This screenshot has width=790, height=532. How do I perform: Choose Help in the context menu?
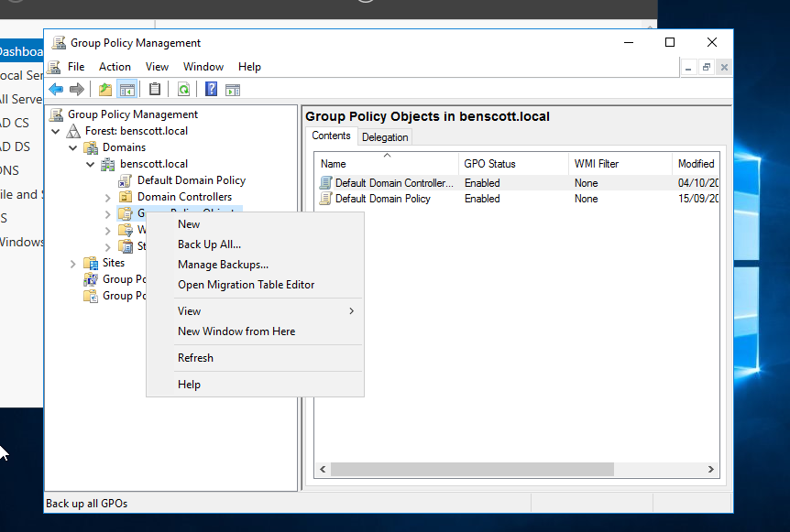pos(255,385)
